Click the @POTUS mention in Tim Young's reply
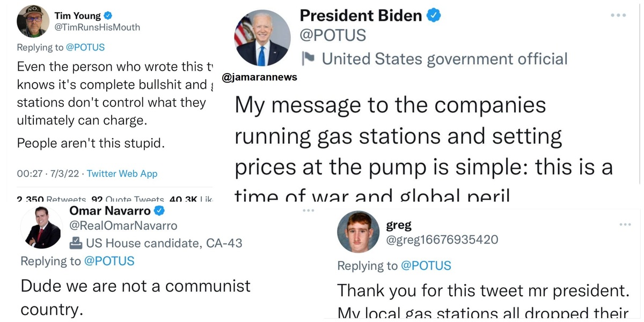The image size is (644, 322). (x=85, y=47)
